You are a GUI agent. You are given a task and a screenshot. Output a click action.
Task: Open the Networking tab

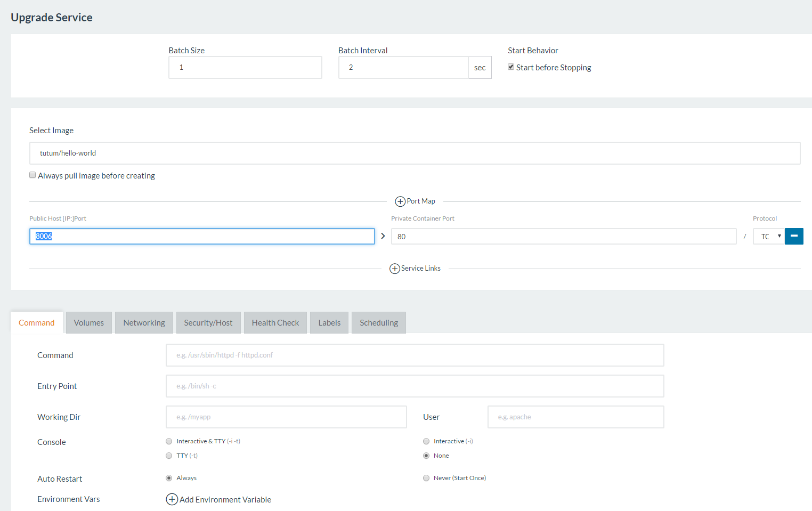click(x=144, y=323)
